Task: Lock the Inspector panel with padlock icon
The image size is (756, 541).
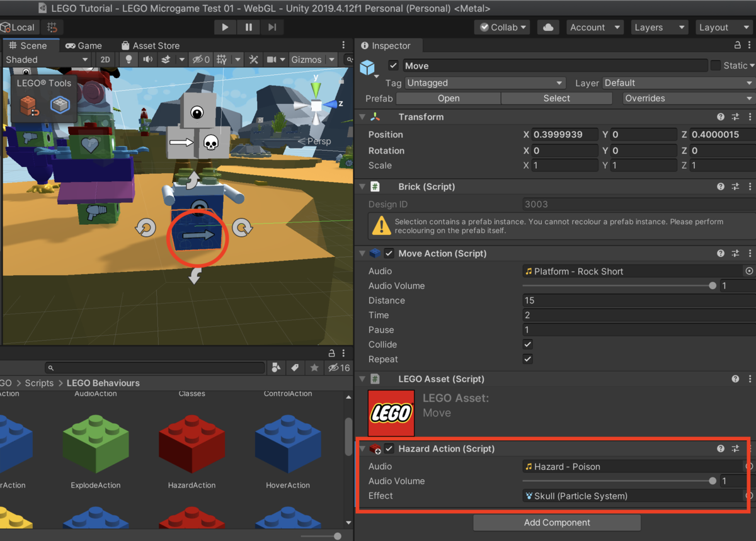Action: point(737,45)
